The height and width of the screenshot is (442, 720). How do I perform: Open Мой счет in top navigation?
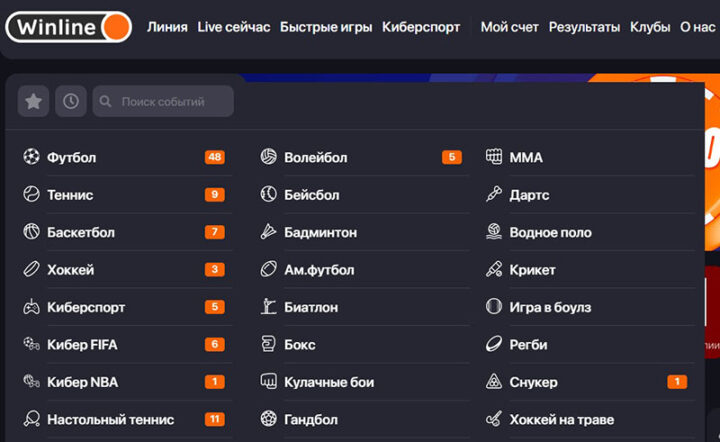pos(510,27)
